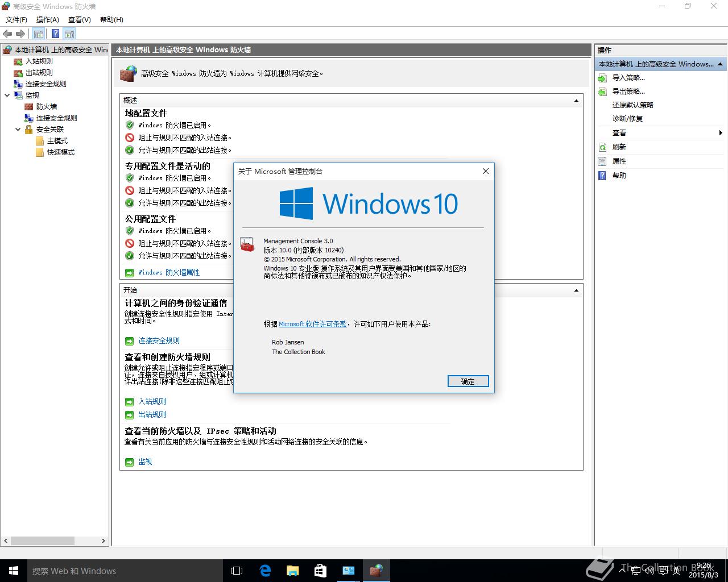Image resolution: width=728 pixels, height=582 pixels.
Task: Collapse the 监视 tree node
Action: point(7,95)
